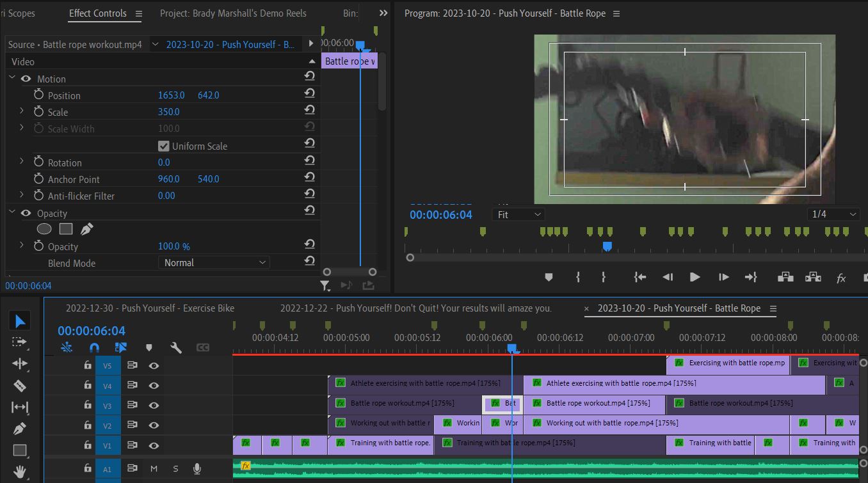Select the Pen tool in the timeline toolbar
The width and height of the screenshot is (868, 483).
tap(19, 429)
